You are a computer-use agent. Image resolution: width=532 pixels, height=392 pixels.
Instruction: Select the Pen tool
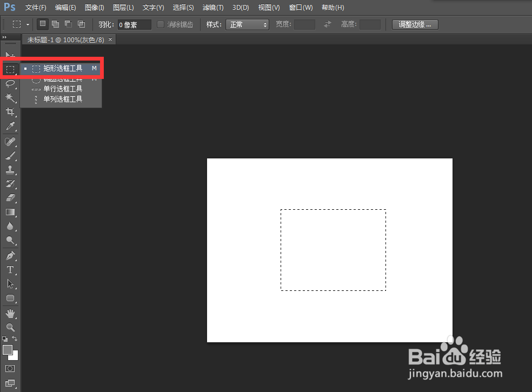coord(10,256)
